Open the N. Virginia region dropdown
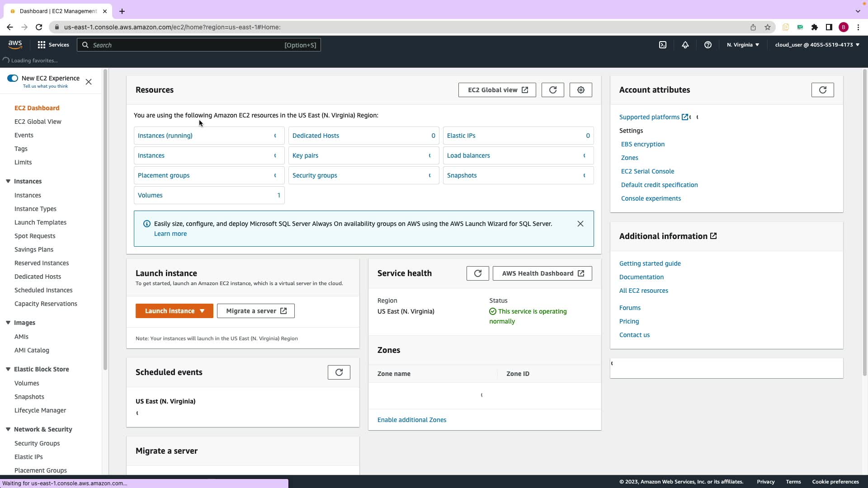Image resolution: width=868 pixels, height=488 pixels. click(743, 45)
